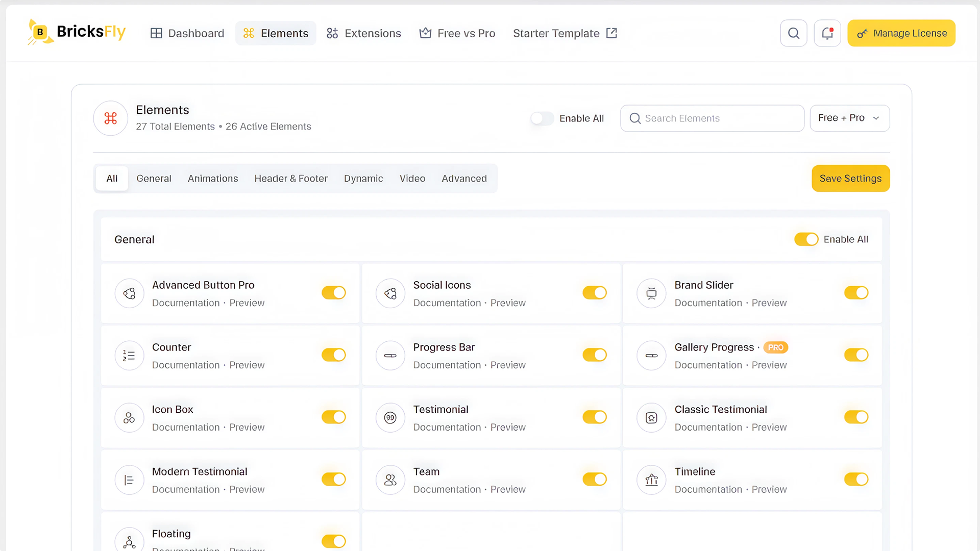This screenshot has height=551, width=980.
Task: Open Documentation for Advanced Button Pro
Action: [x=186, y=303]
